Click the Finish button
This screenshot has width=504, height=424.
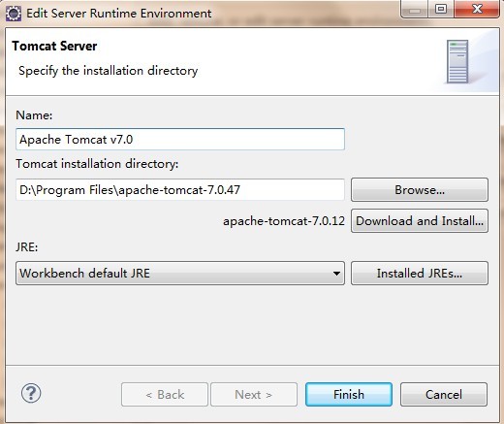pos(349,395)
